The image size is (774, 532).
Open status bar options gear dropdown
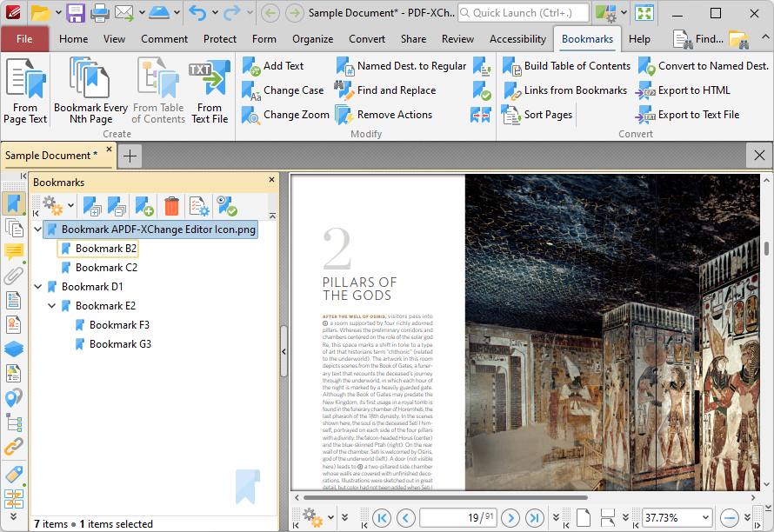tap(330, 518)
